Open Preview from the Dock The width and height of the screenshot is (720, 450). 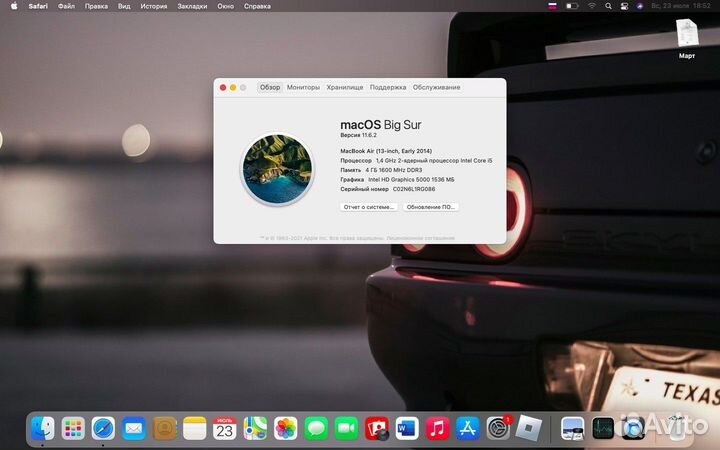coord(573,428)
